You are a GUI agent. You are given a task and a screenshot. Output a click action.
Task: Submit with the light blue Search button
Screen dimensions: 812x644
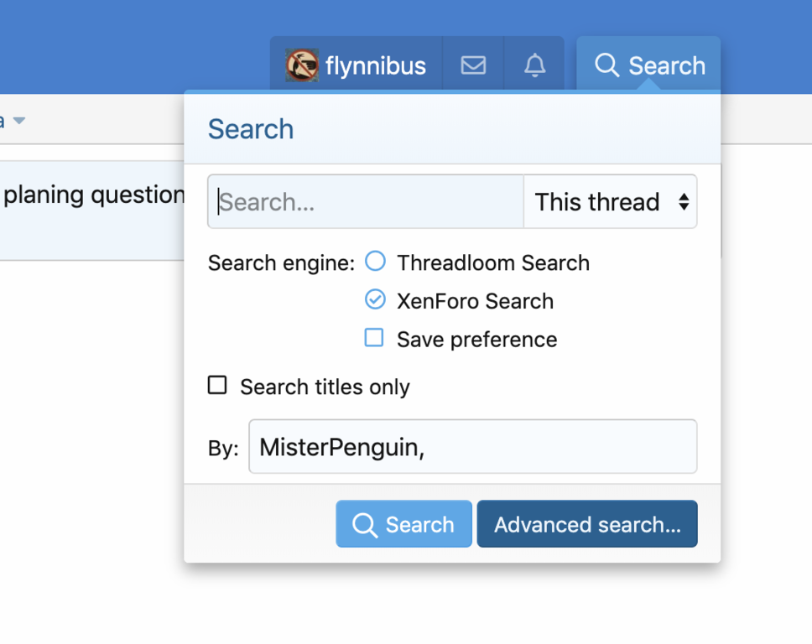point(404,525)
